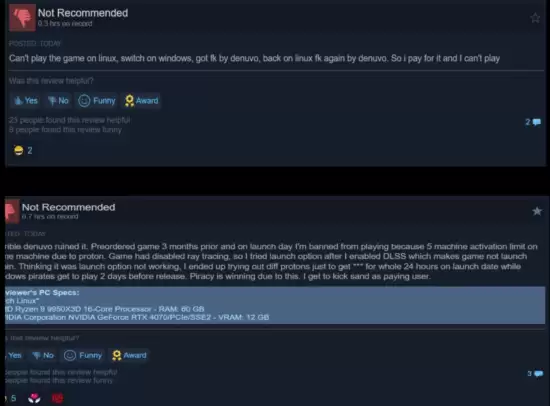The height and width of the screenshot is (406, 550).
Task: Click the star icon on second review
Action: pos(537,211)
